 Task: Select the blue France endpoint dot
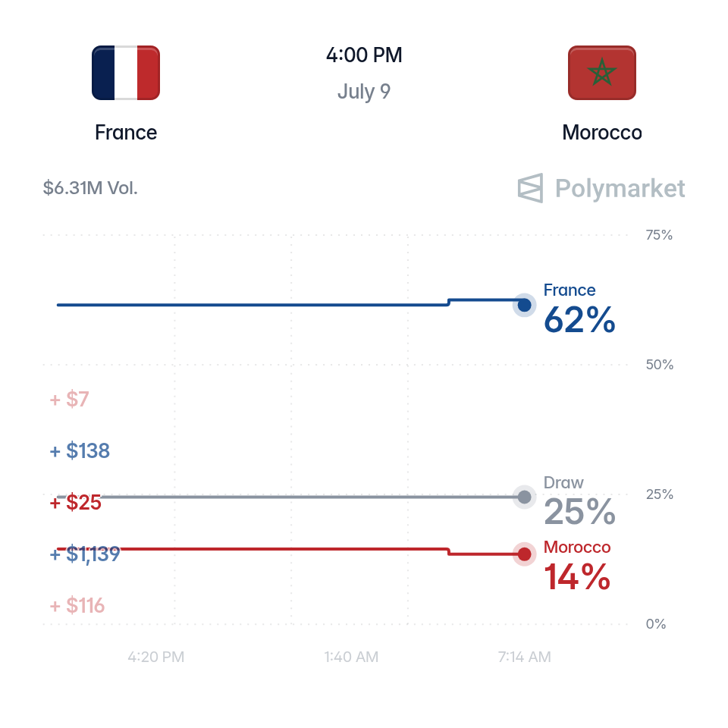[x=524, y=305]
